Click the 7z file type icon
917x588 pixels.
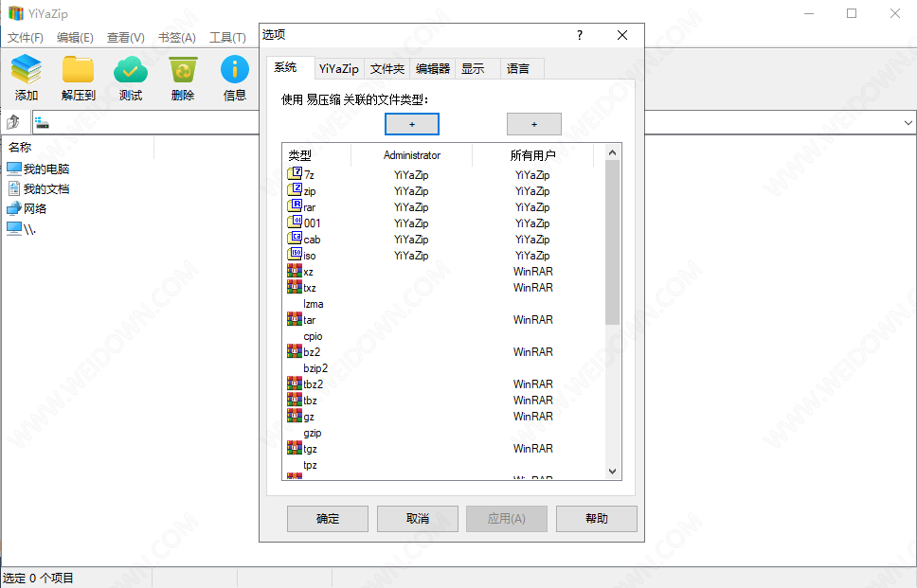click(x=295, y=173)
